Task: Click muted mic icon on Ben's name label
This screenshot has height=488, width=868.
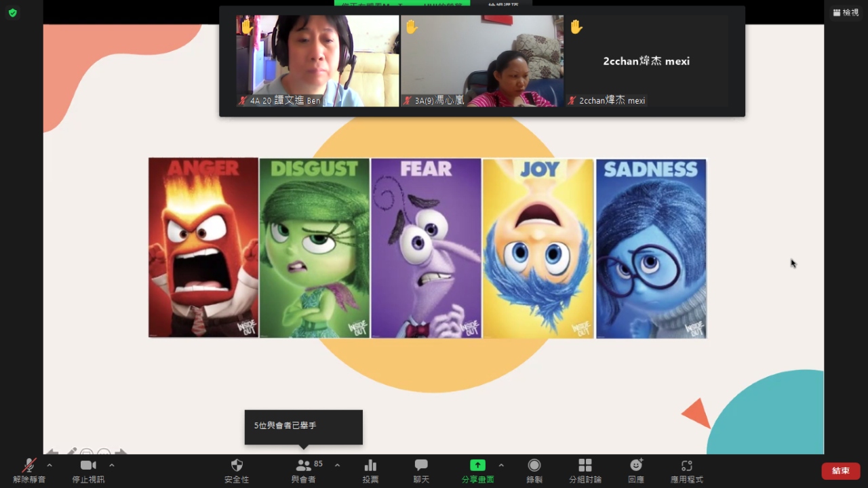Action: pyautogui.click(x=243, y=100)
